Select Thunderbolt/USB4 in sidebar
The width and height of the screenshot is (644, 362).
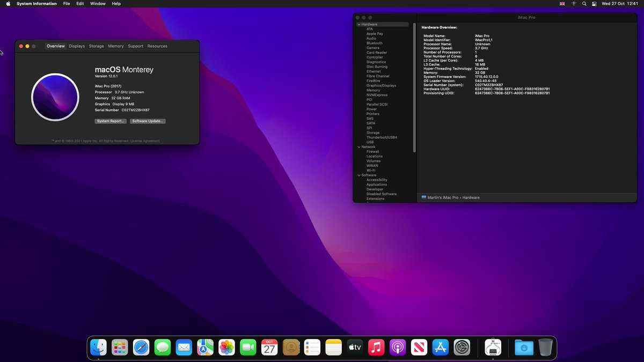pos(382,137)
